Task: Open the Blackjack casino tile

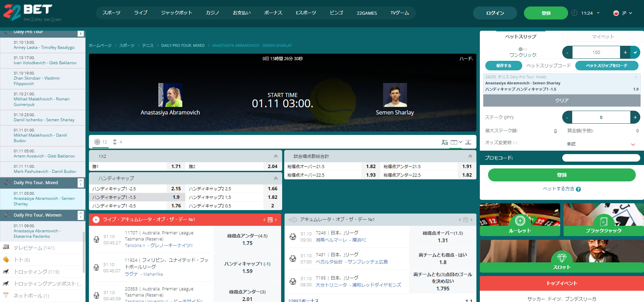Action: point(604,220)
